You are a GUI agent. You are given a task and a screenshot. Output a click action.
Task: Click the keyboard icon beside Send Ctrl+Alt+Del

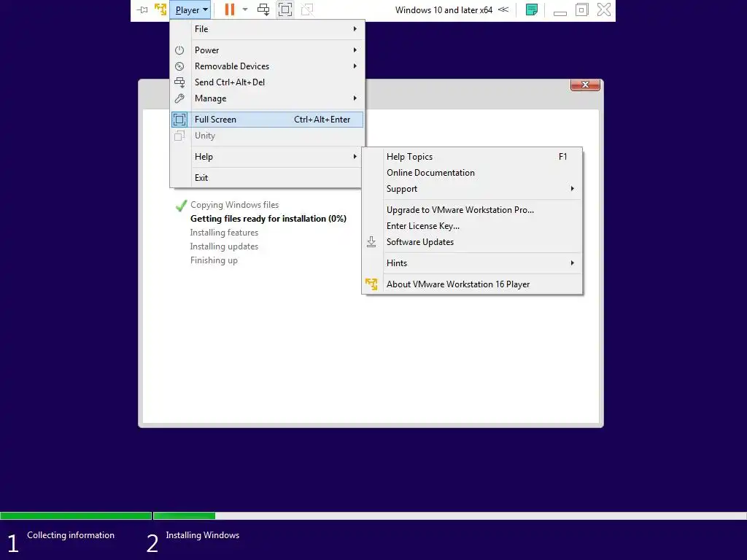click(179, 82)
